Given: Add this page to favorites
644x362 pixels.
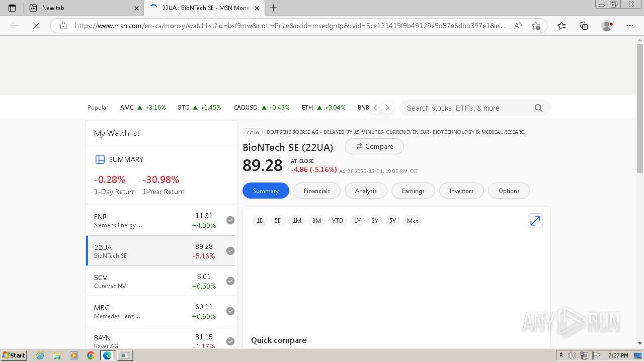Looking at the screenshot, I should pyautogui.click(x=536, y=26).
